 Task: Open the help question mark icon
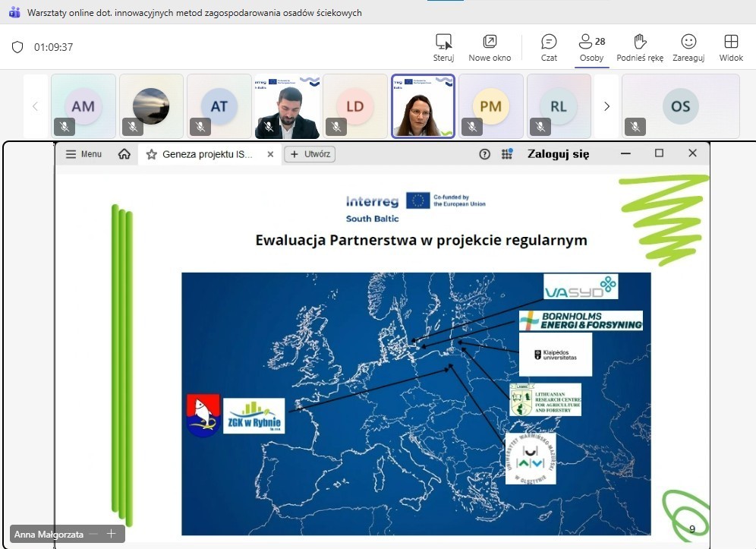[485, 154]
